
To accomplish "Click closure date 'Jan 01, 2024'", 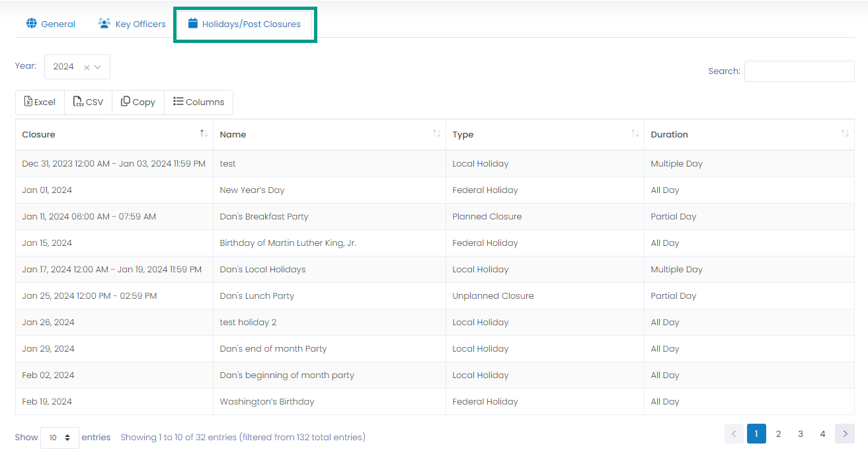I will pyautogui.click(x=47, y=190).
